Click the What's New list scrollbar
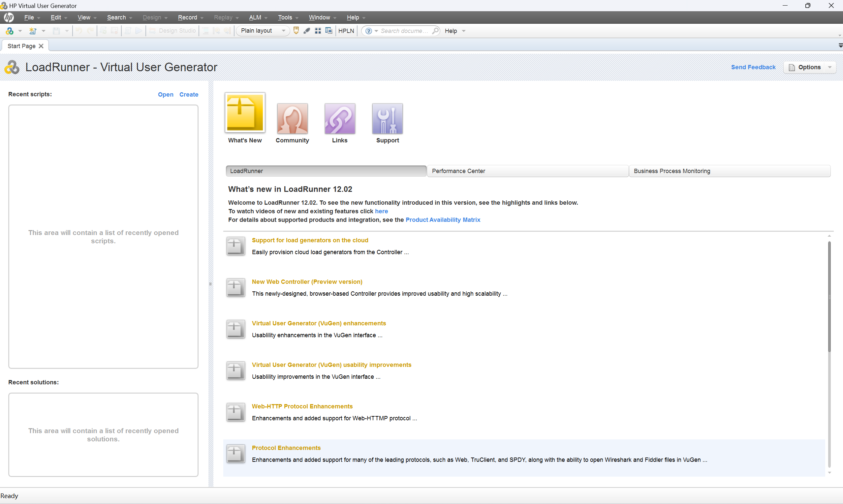Viewport: 843px width, 504px height. tap(829, 296)
